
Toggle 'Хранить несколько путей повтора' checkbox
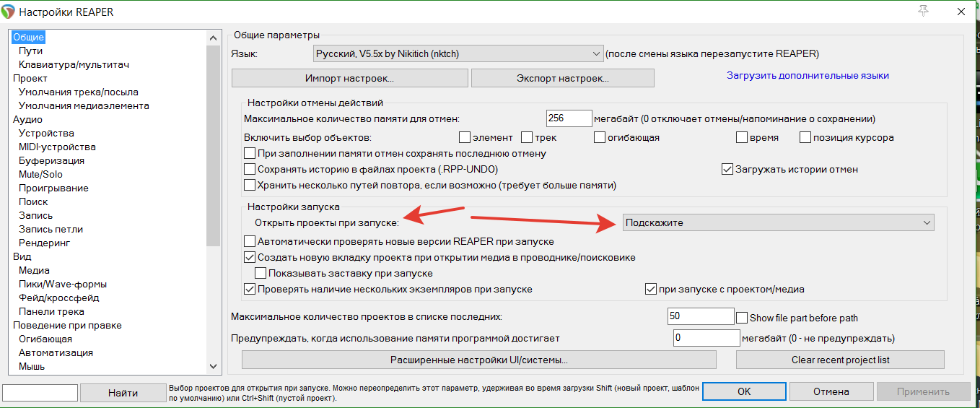pos(250,185)
